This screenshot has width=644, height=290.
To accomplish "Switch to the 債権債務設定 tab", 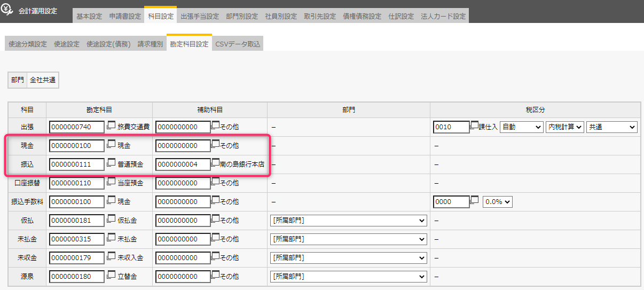I will [x=362, y=16].
